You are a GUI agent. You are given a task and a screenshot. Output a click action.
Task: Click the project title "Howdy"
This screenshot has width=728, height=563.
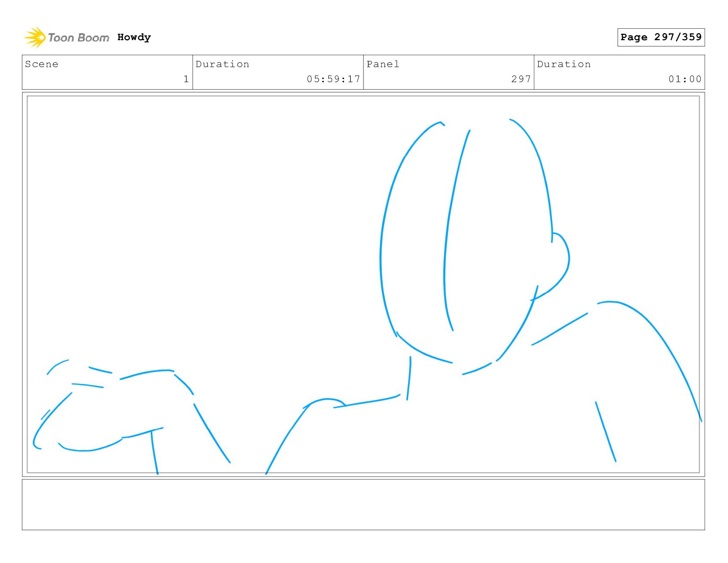click(x=134, y=38)
